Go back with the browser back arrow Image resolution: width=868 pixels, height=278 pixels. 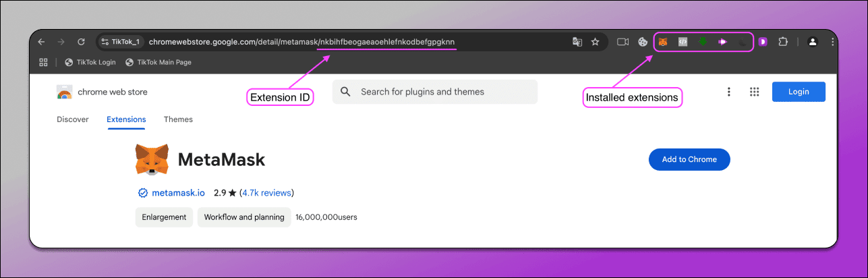click(42, 42)
